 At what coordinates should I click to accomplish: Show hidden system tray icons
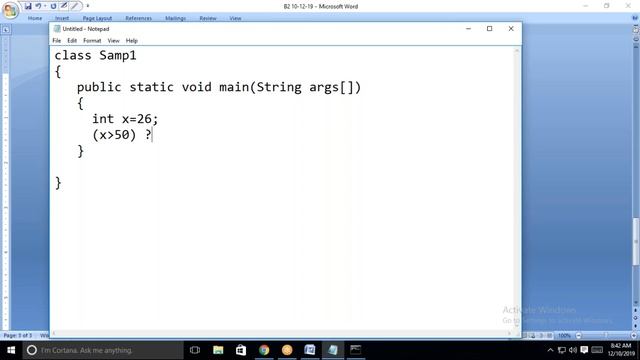pyautogui.click(x=550, y=350)
